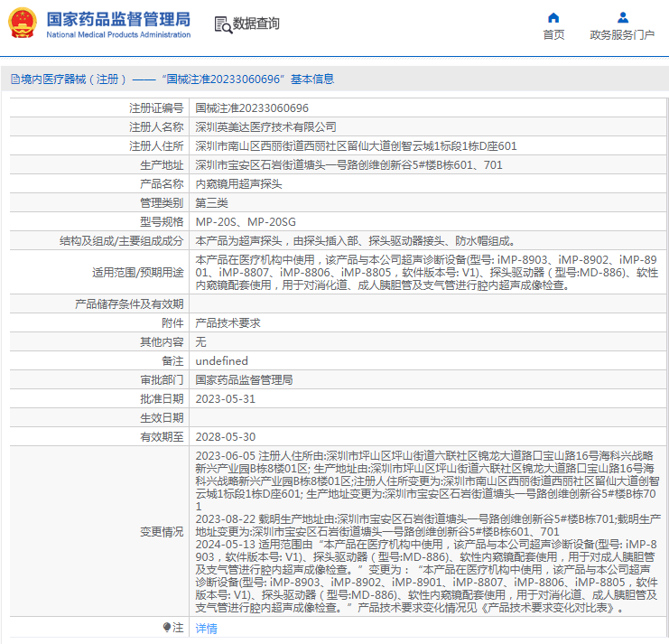Click the national emblem logo

[x=23, y=23]
